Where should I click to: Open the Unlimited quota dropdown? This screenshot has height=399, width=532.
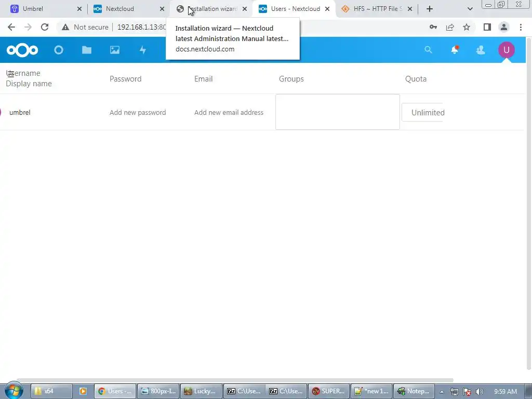[x=423, y=112]
